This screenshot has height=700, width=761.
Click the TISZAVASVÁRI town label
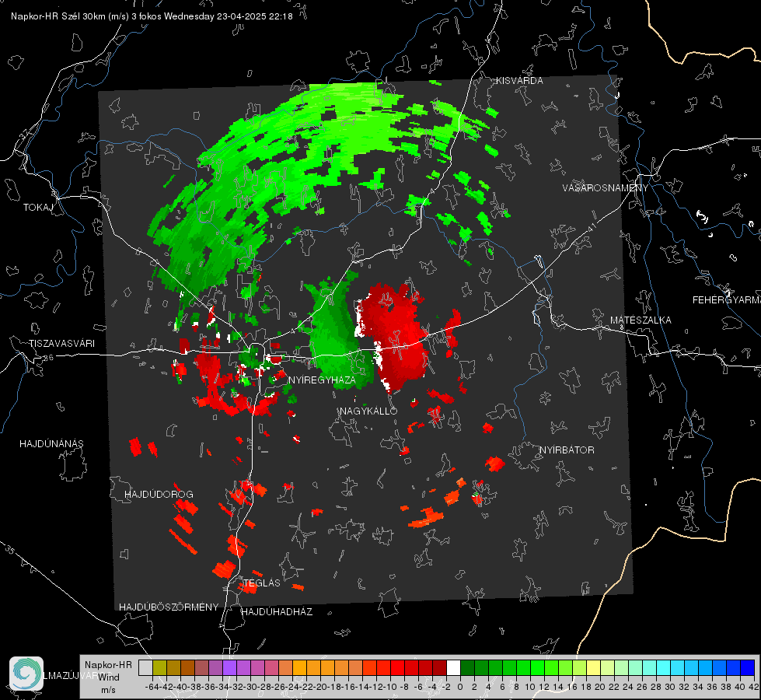(61, 344)
